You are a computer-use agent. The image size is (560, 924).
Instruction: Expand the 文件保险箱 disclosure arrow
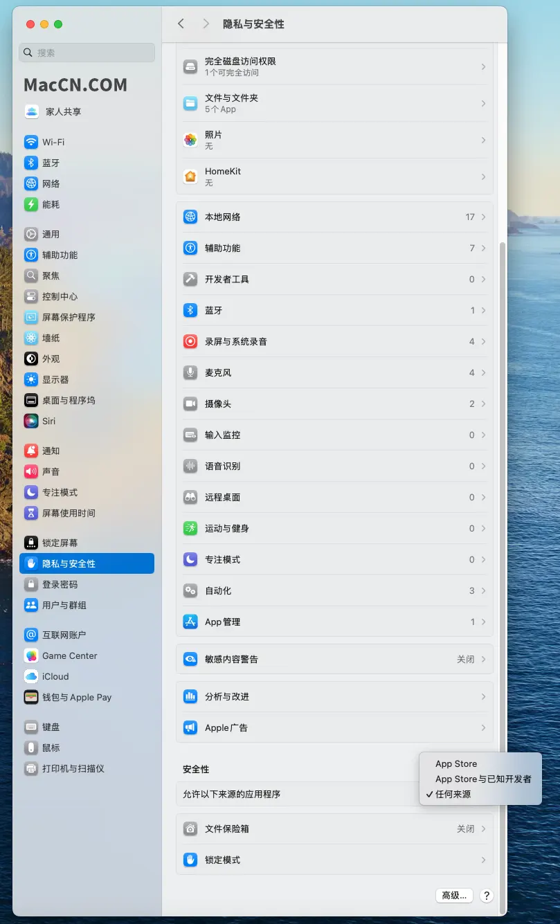482,828
